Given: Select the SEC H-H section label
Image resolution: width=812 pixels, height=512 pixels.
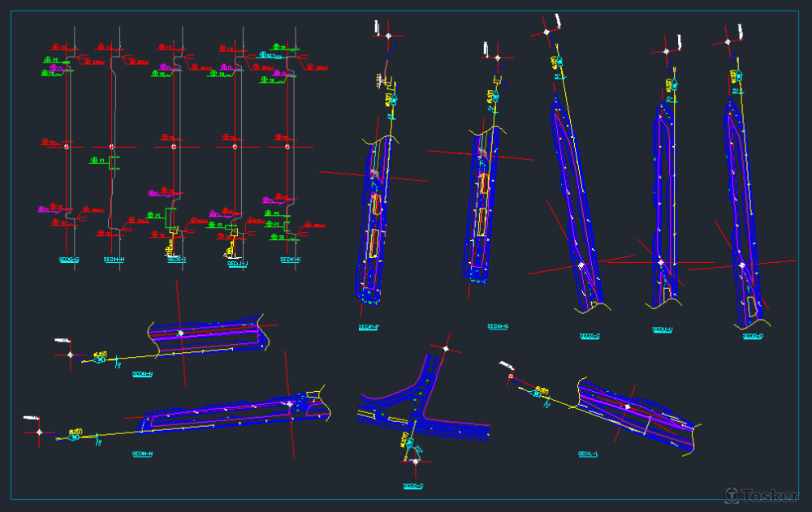Looking at the screenshot, I should [x=114, y=260].
